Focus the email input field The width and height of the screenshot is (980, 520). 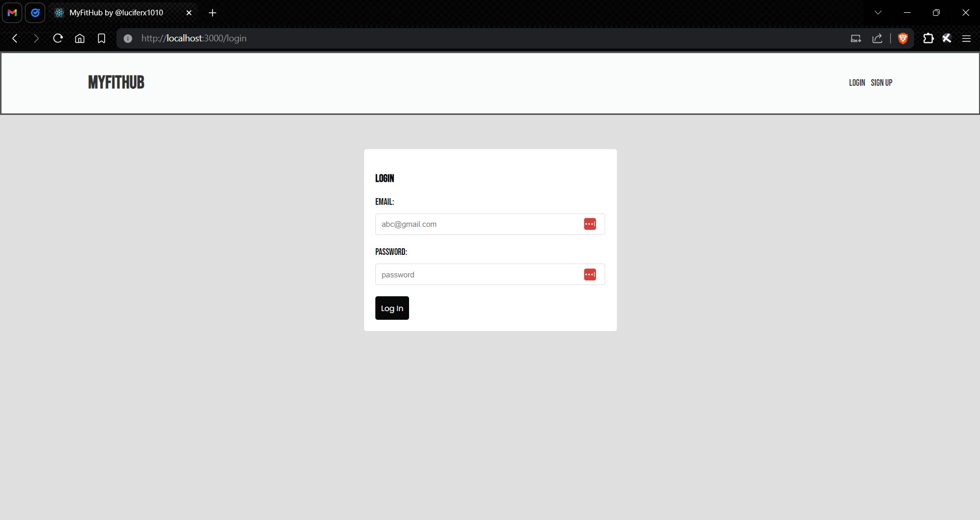click(x=477, y=224)
